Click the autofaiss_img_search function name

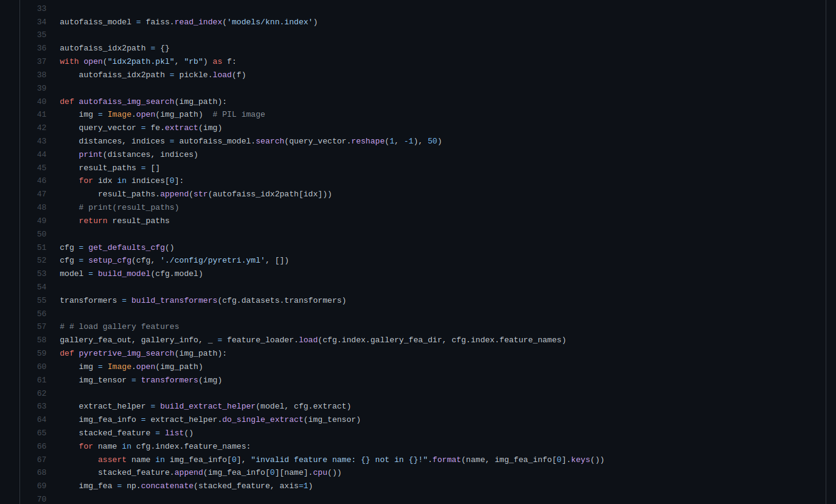coord(127,102)
